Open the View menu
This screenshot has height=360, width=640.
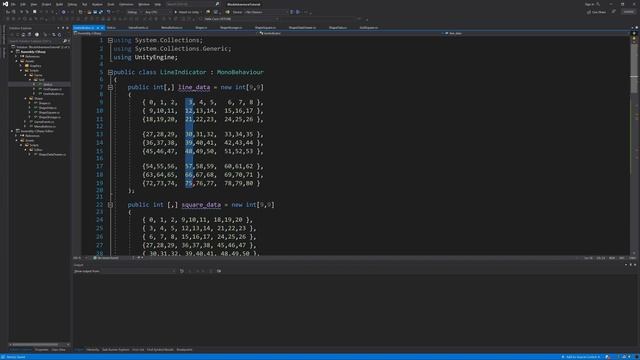click(34, 4)
